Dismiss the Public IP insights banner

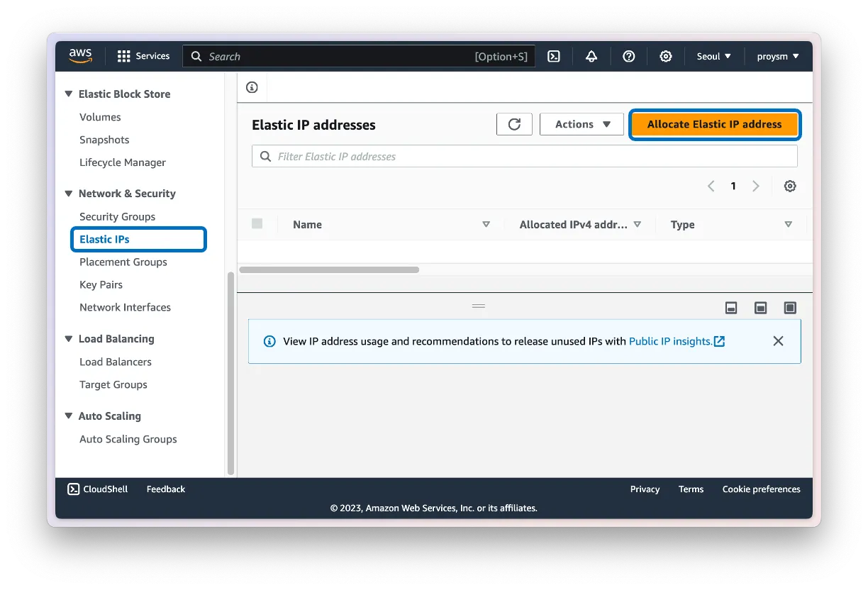pos(778,341)
